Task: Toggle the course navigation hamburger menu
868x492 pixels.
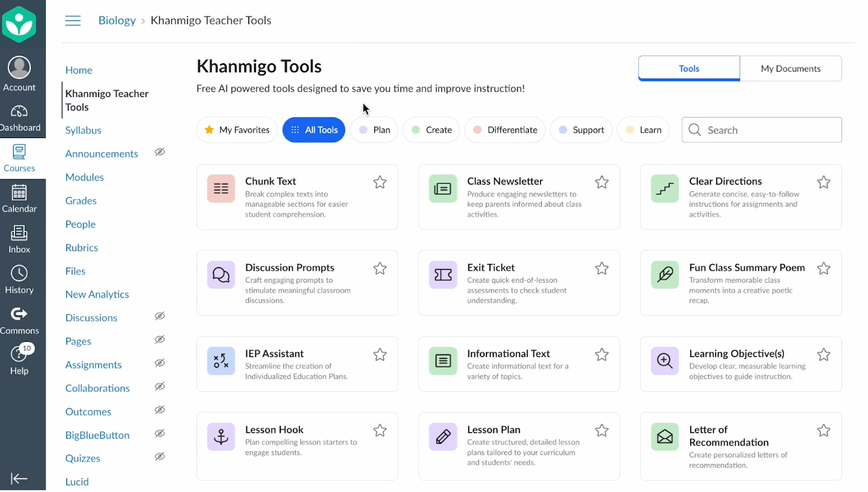Action: pyautogui.click(x=73, y=20)
